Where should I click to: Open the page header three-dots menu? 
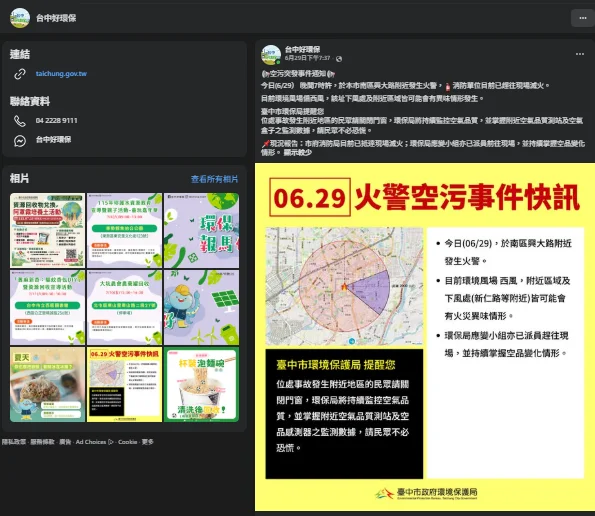[582, 18]
